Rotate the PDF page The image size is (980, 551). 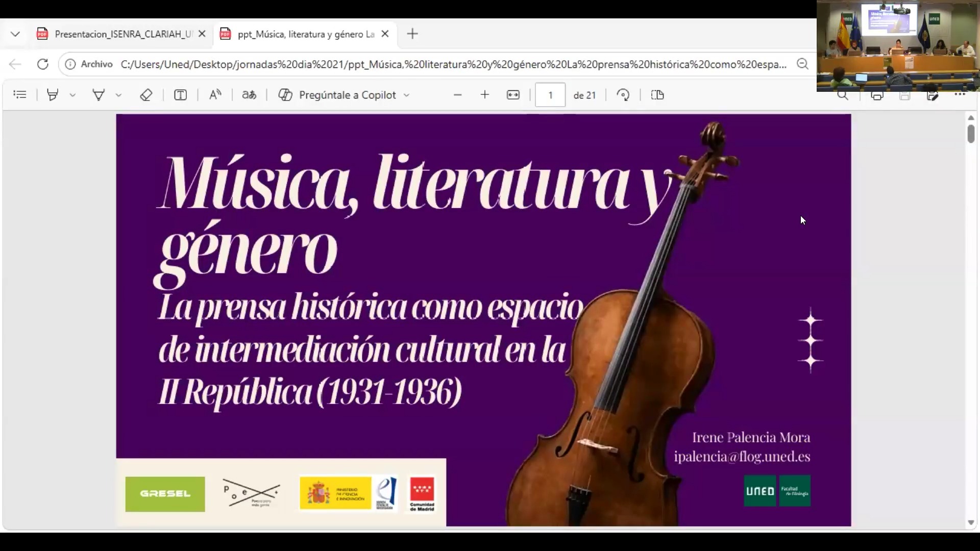[x=623, y=95]
